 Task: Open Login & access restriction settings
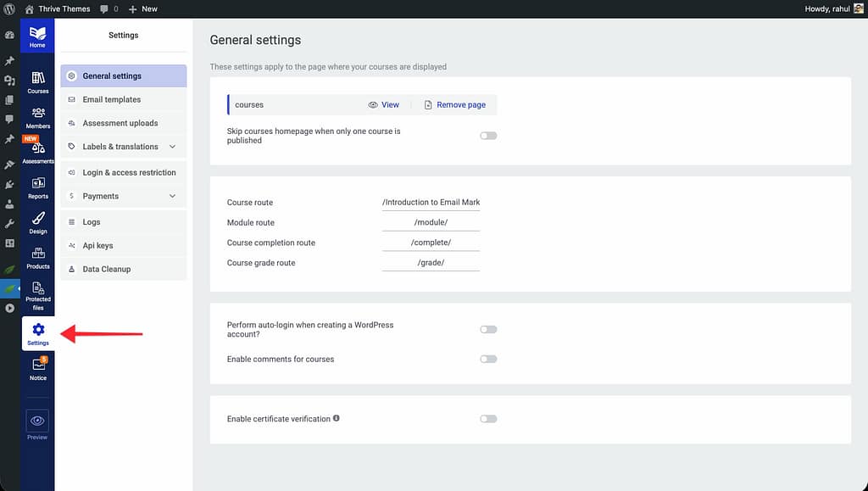[x=129, y=172]
